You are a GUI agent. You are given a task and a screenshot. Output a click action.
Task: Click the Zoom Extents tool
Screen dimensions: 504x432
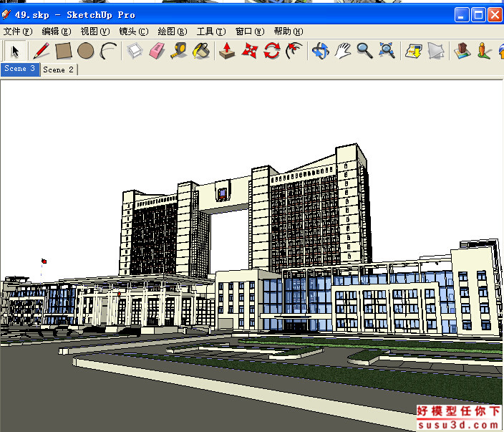387,51
